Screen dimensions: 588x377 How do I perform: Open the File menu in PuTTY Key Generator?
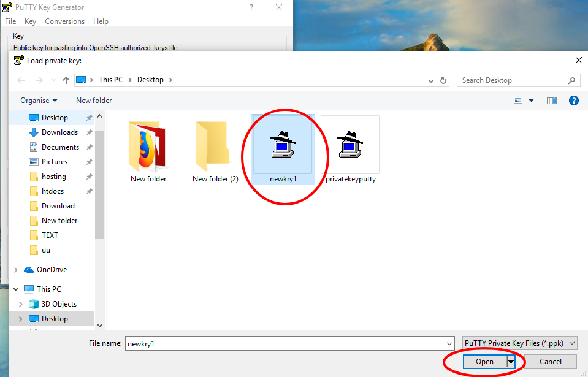pos(10,21)
